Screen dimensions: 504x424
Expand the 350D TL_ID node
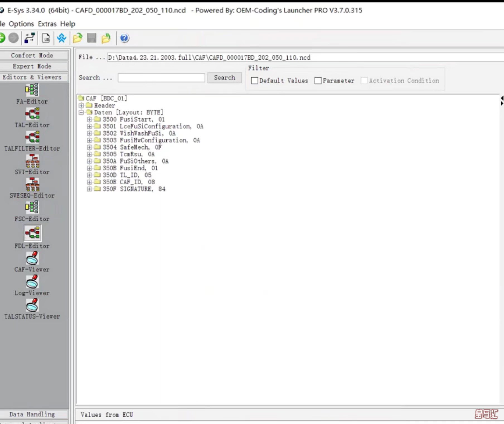point(89,175)
